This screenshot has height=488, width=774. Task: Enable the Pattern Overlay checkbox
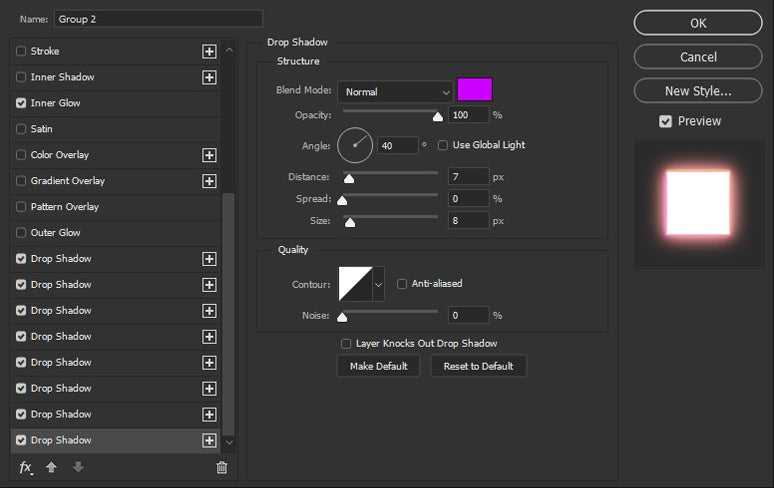(21, 206)
